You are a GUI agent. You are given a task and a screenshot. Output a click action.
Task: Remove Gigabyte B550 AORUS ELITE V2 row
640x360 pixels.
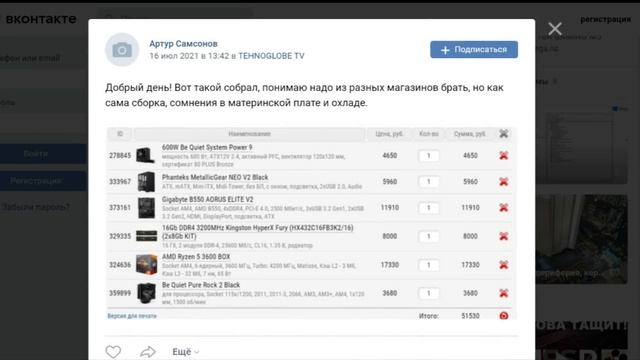504,207
